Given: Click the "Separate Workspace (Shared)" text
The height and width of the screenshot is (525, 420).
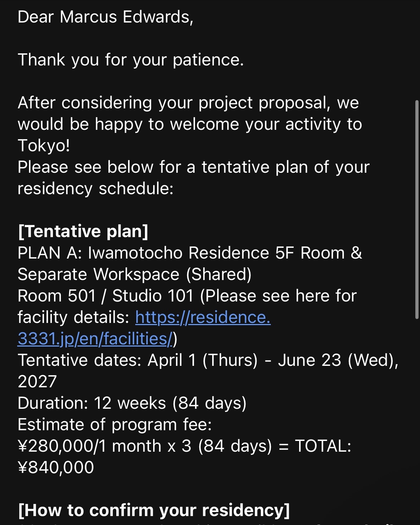Looking at the screenshot, I should [135, 274].
